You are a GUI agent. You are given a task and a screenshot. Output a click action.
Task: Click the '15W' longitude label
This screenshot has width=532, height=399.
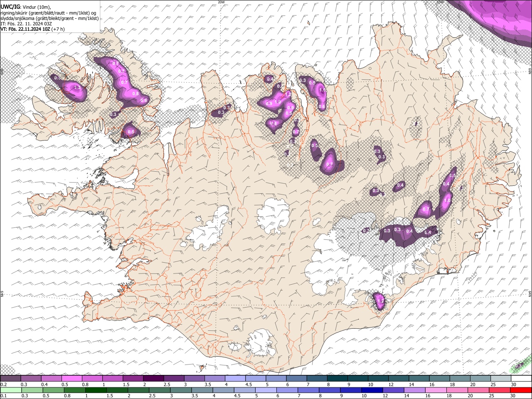[x=441, y=2]
